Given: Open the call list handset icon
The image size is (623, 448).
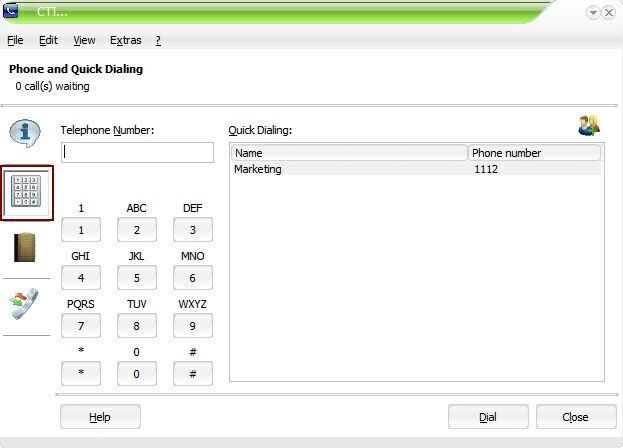Looking at the screenshot, I should 25,304.
